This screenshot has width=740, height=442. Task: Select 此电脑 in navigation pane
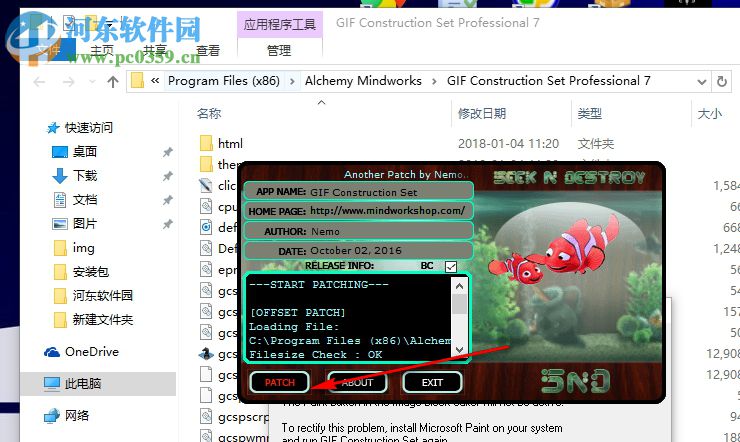coord(83,384)
